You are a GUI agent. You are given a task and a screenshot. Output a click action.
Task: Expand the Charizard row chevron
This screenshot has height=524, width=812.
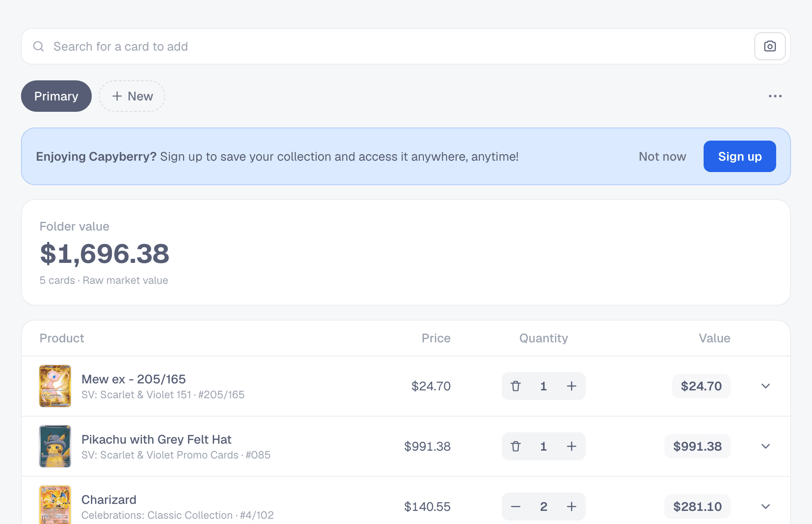coord(765,507)
